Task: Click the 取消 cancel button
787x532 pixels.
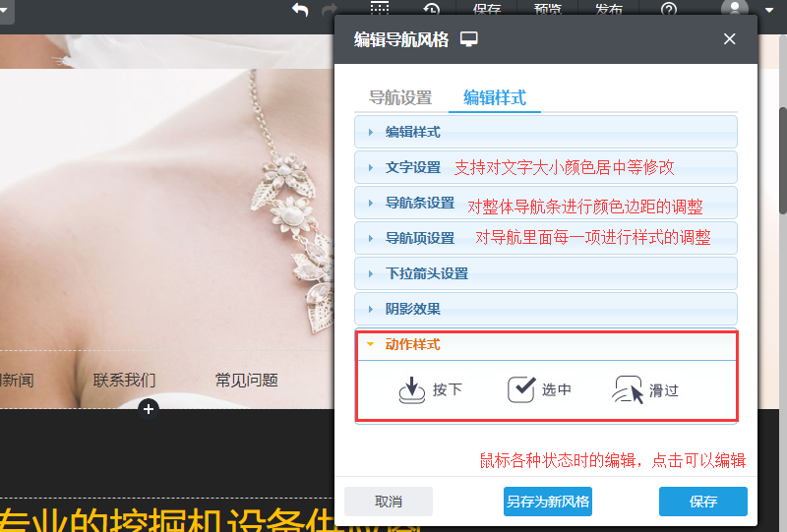Action: click(389, 502)
